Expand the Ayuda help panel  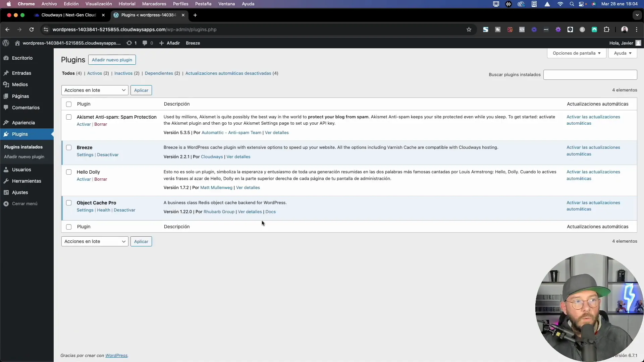click(x=623, y=53)
